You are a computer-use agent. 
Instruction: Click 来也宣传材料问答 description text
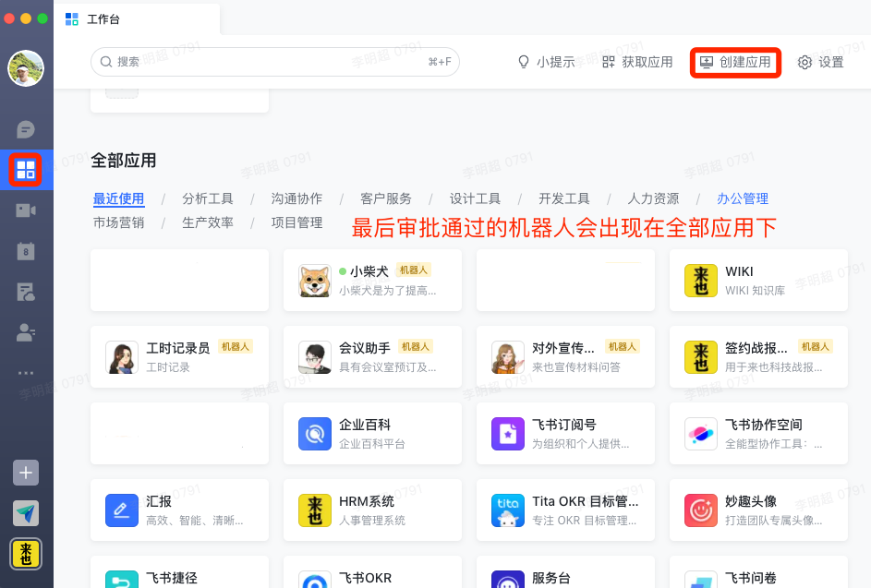click(x=576, y=367)
